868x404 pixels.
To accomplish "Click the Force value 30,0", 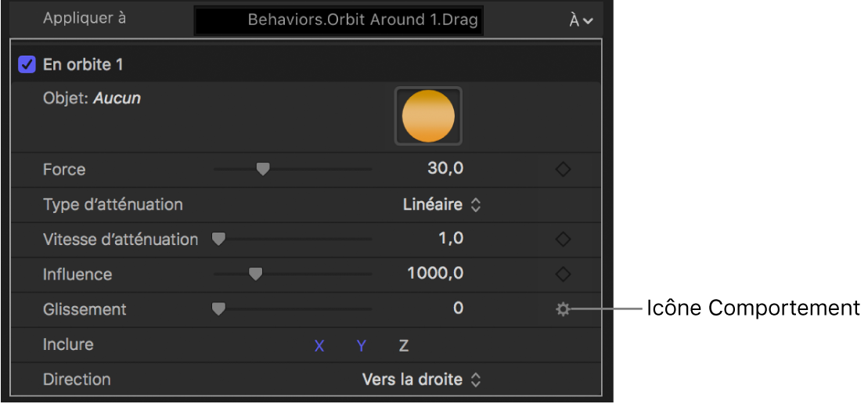I will tap(445, 169).
